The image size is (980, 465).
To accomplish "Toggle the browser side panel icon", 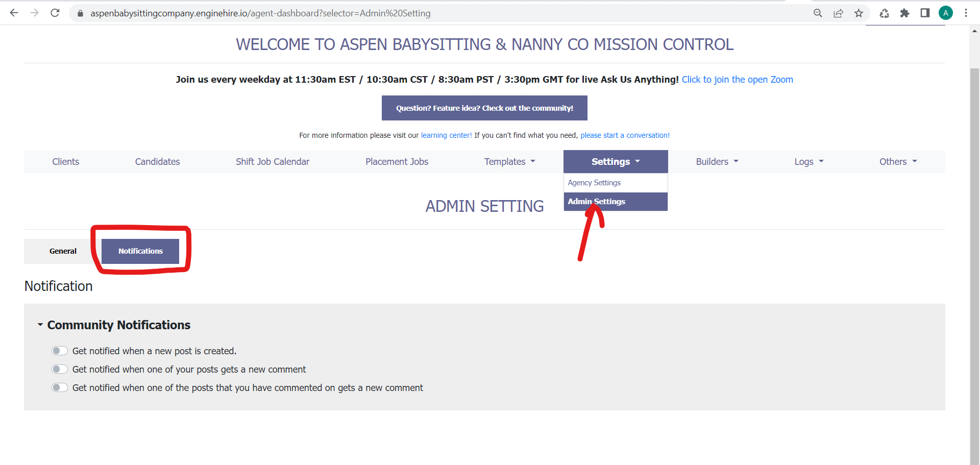I will pos(925,13).
